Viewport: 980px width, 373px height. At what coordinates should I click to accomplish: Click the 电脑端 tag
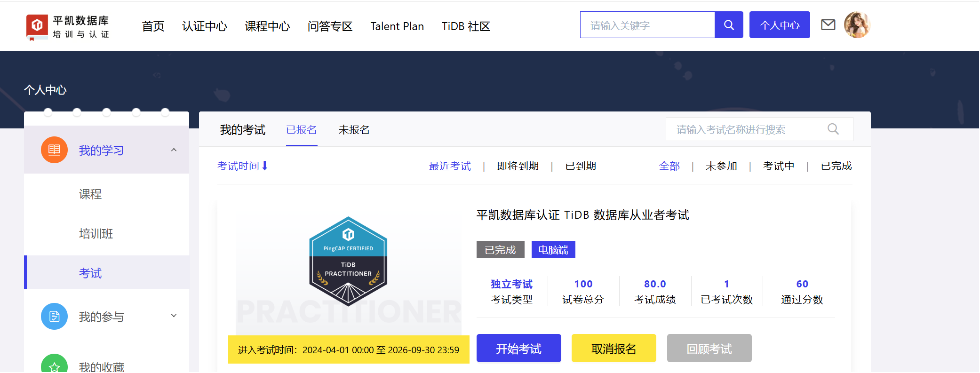click(x=553, y=249)
